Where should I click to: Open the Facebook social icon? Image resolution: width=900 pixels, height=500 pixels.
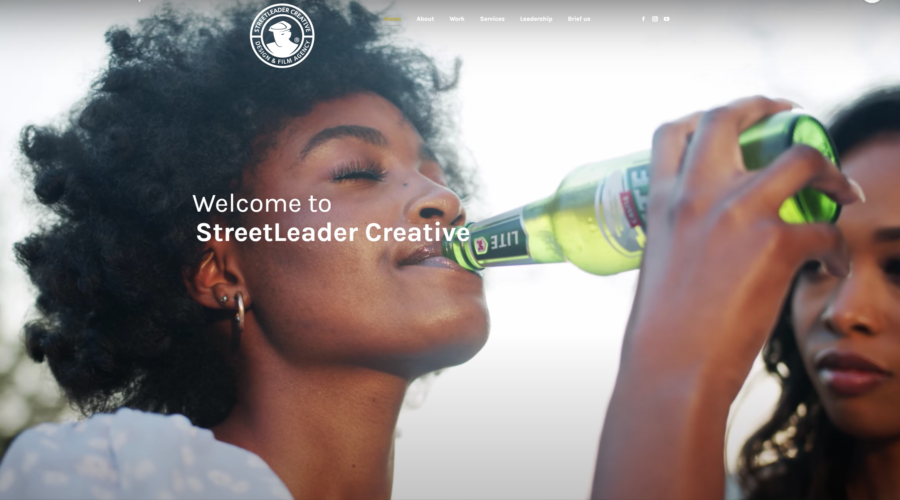point(643,19)
